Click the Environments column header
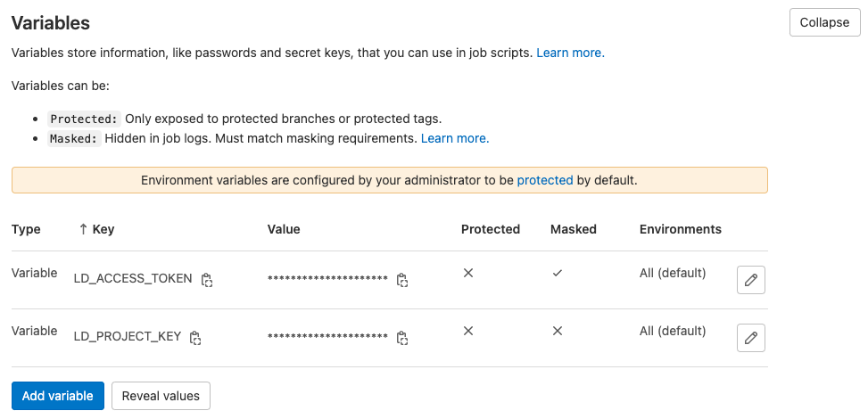The height and width of the screenshot is (419, 868). pyautogui.click(x=680, y=229)
